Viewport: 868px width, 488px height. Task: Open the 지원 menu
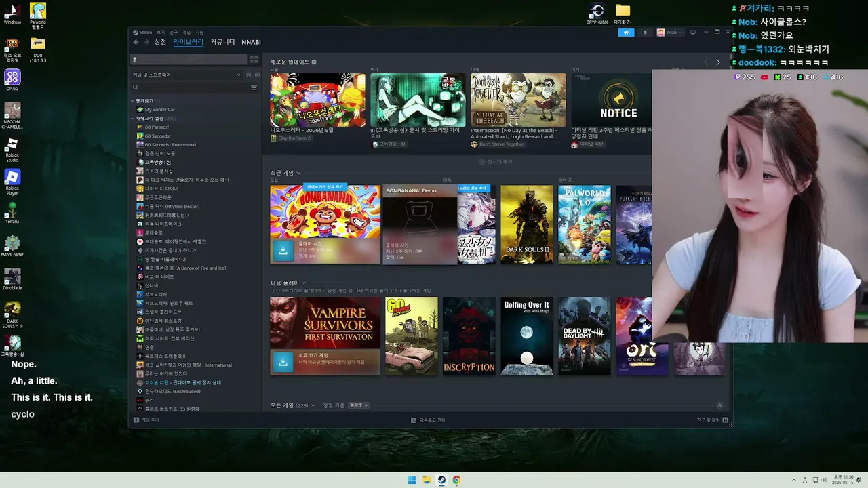click(x=199, y=32)
